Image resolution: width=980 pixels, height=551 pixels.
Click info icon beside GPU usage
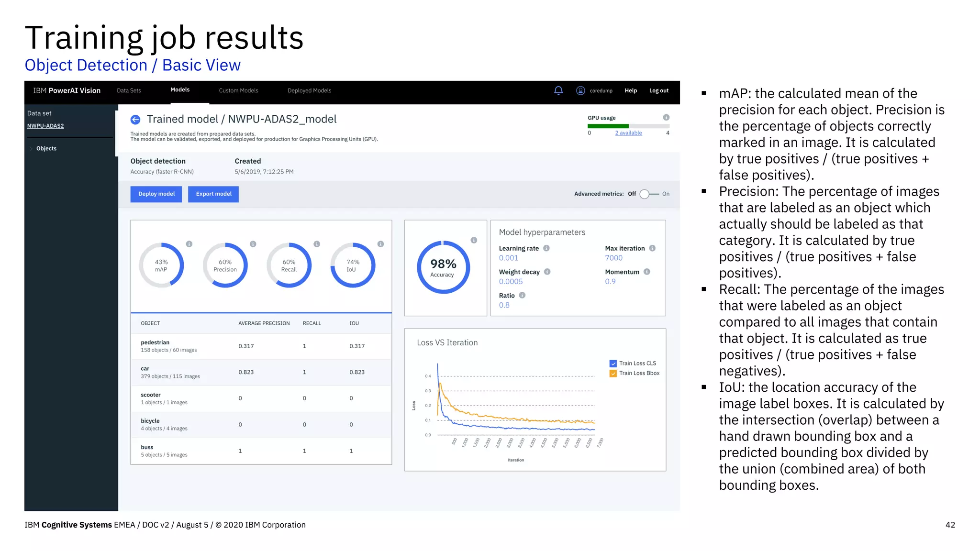pyautogui.click(x=666, y=118)
